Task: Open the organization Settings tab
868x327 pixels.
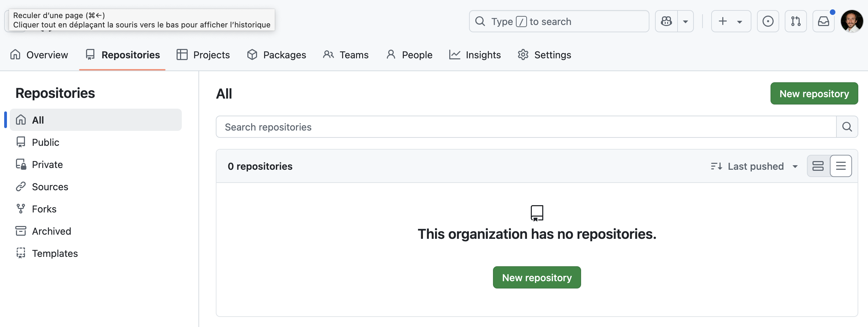Action: coord(544,55)
